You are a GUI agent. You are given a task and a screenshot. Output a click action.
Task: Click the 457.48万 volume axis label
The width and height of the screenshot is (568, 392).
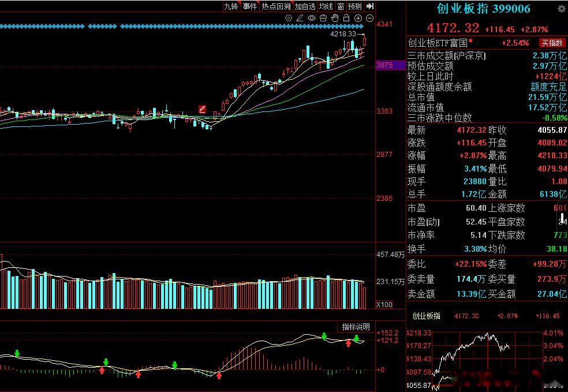(x=390, y=255)
